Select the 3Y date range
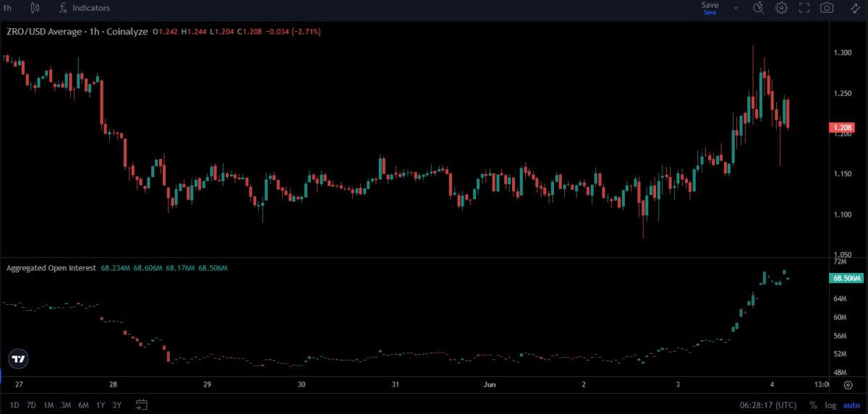 pyautogui.click(x=116, y=405)
